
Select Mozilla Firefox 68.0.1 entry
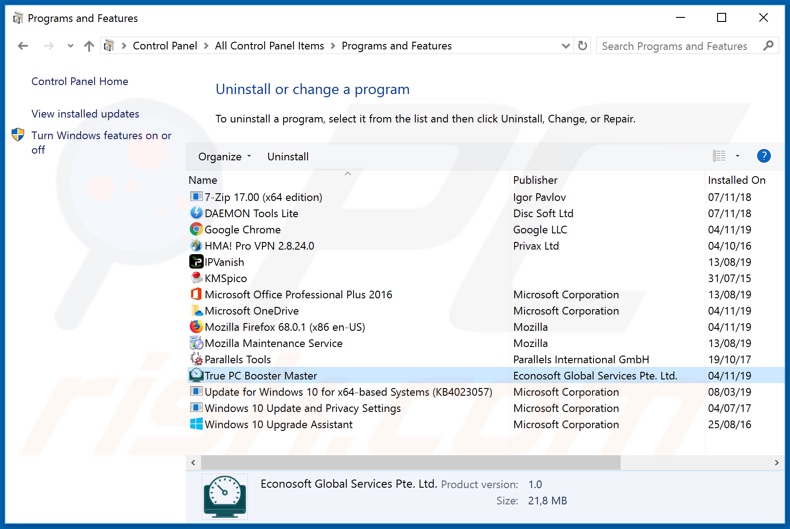(486, 326)
